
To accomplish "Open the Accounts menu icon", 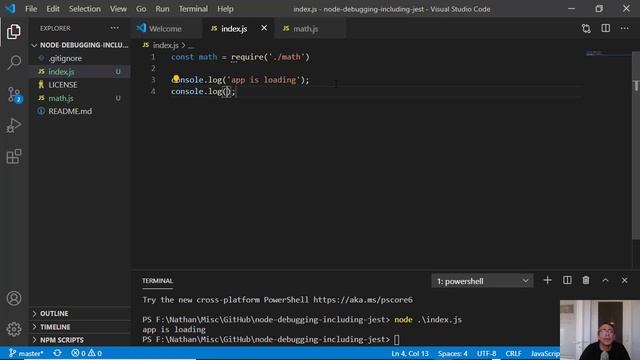I will pyautogui.click(x=14, y=298).
